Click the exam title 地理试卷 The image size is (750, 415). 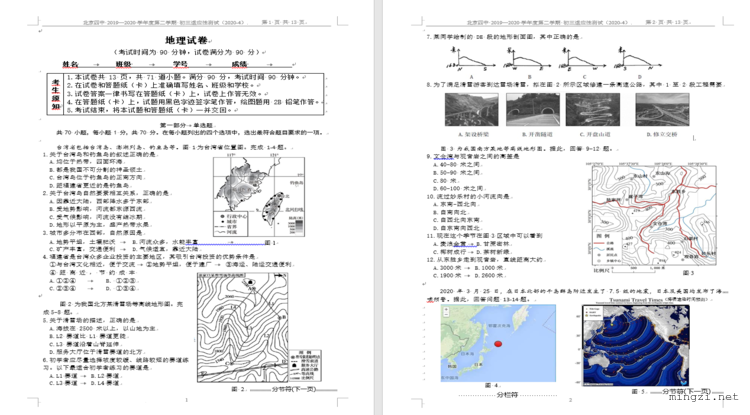coord(187,41)
